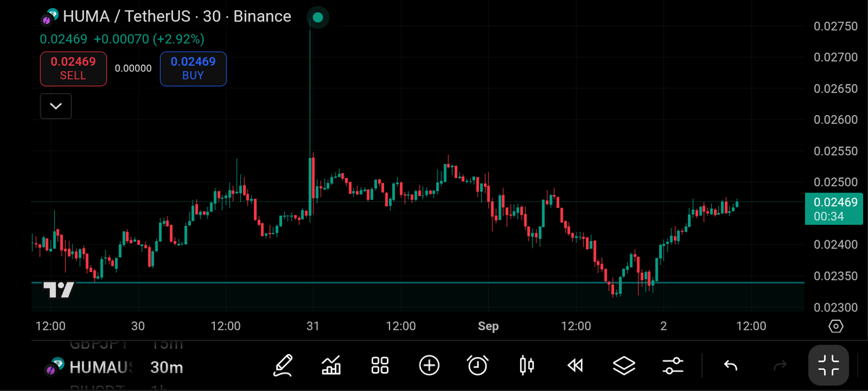Click the 0.02300 price axis label
This screenshot has width=868, height=391.
(x=835, y=308)
